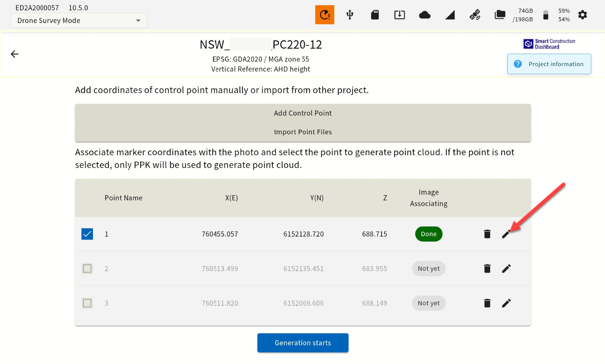This screenshot has height=364, width=605.
Task: Click the X(E) column header
Action: (232, 198)
